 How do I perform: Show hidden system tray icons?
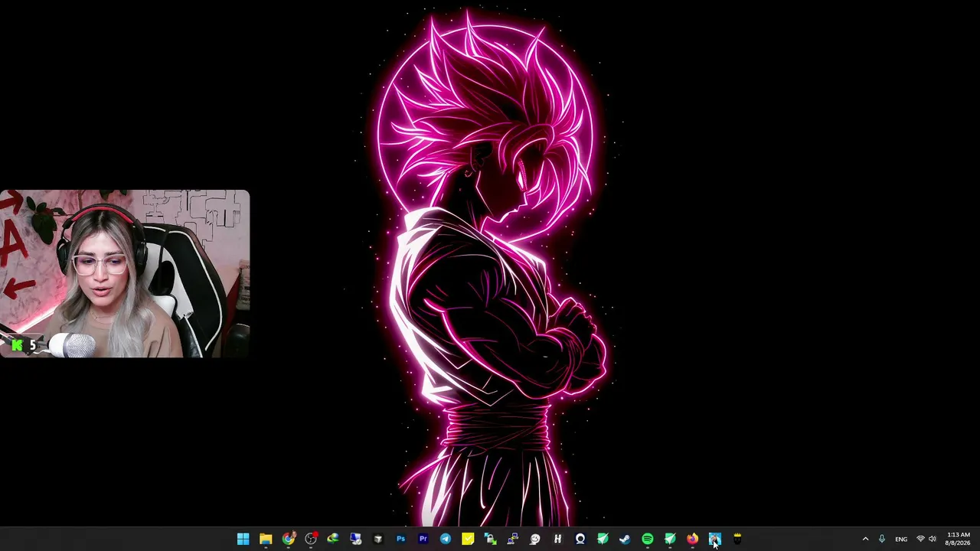coord(865,540)
